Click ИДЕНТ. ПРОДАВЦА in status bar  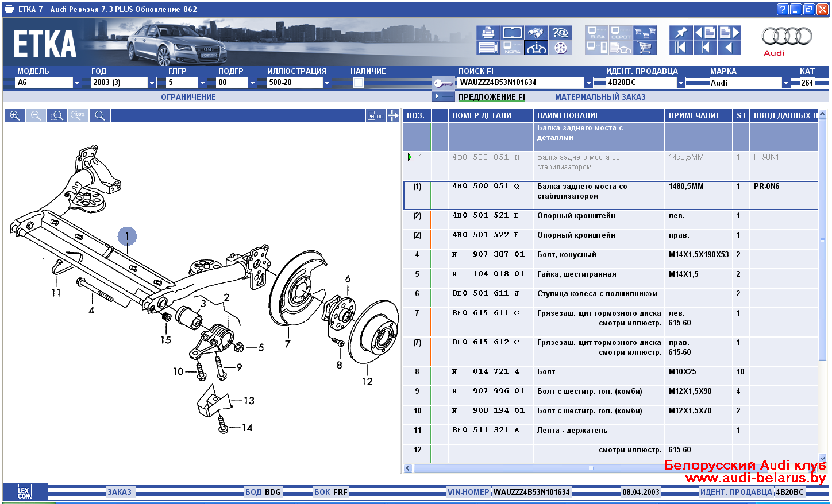click(736, 492)
